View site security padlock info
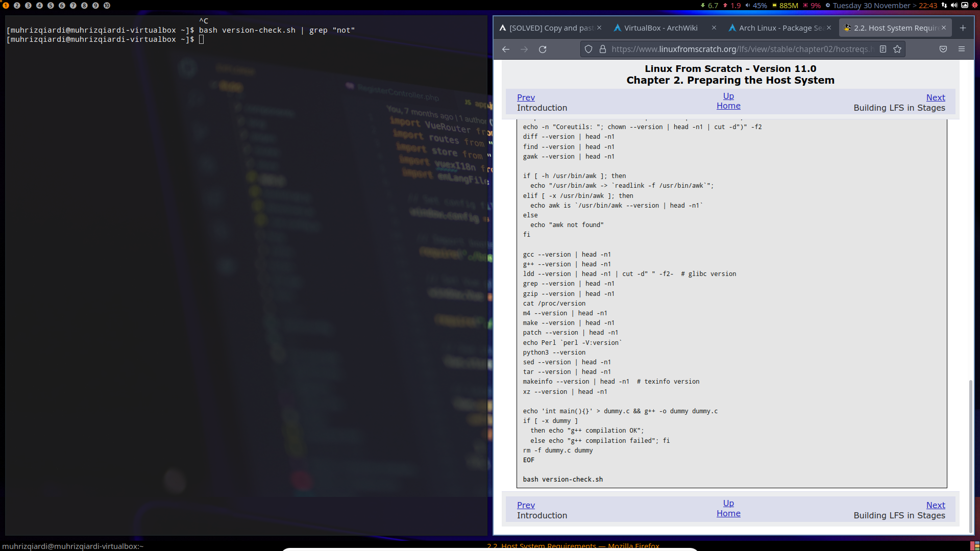The image size is (980, 551). (602, 49)
